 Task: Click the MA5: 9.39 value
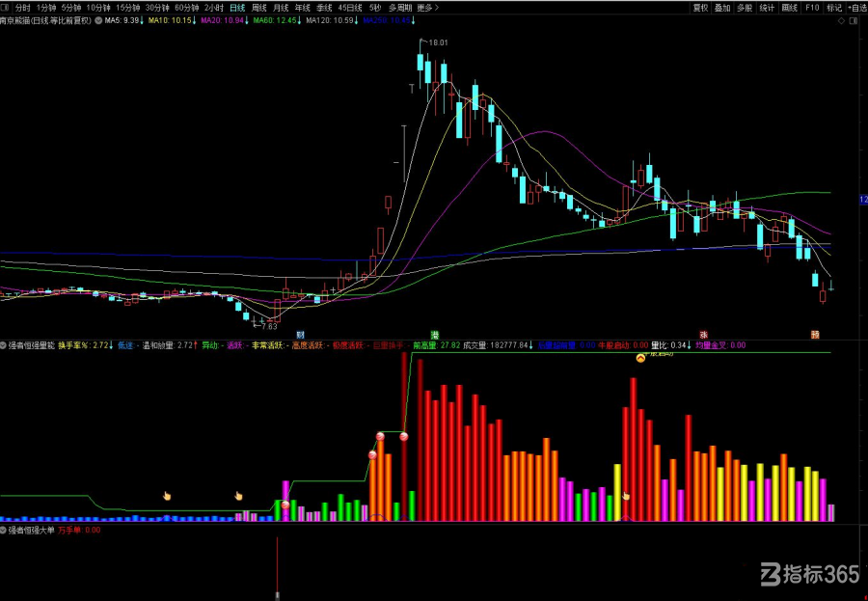[124, 20]
